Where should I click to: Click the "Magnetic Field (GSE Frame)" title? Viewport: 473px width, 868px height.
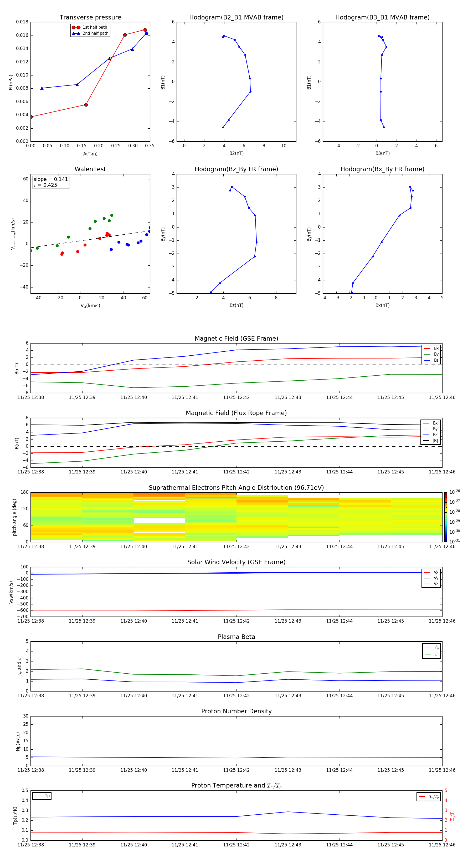click(x=236, y=339)
